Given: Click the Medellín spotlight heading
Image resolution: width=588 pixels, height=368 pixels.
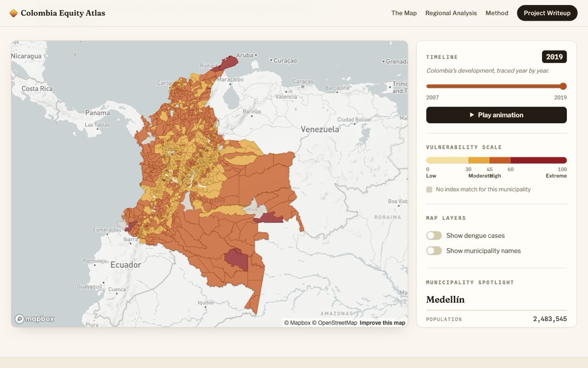Looking at the screenshot, I should pos(445,299).
